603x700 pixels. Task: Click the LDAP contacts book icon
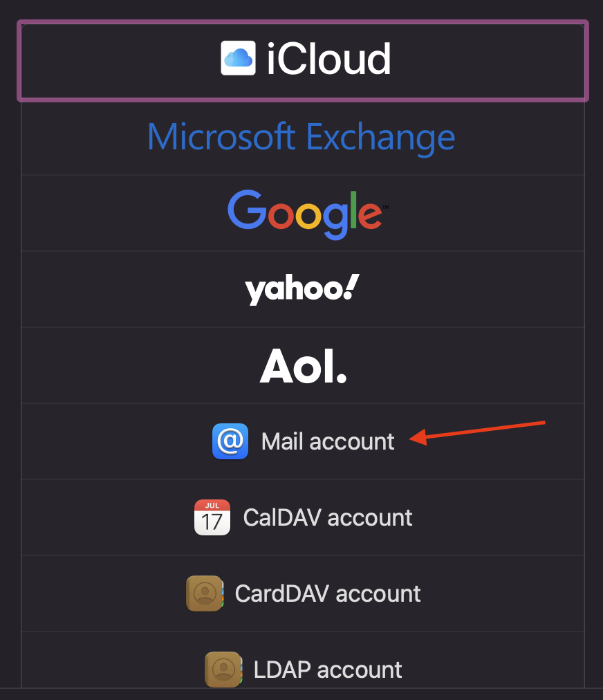[223, 669]
